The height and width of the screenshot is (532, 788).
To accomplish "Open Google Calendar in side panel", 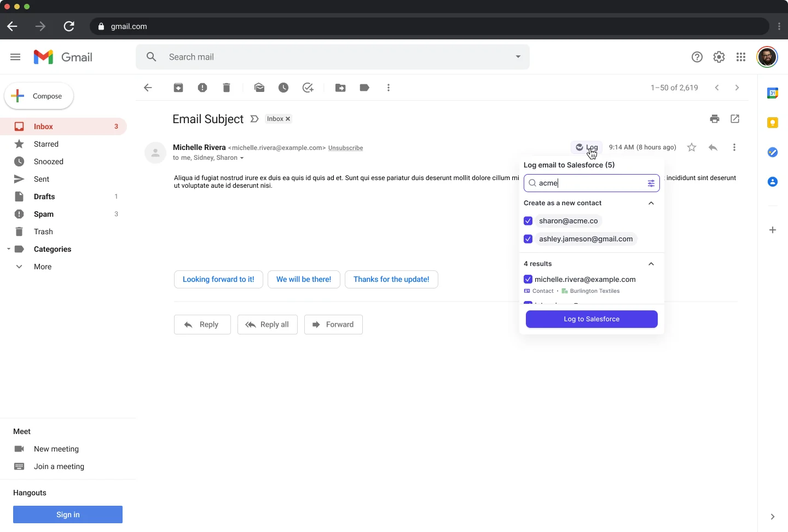I will click(x=773, y=93).
